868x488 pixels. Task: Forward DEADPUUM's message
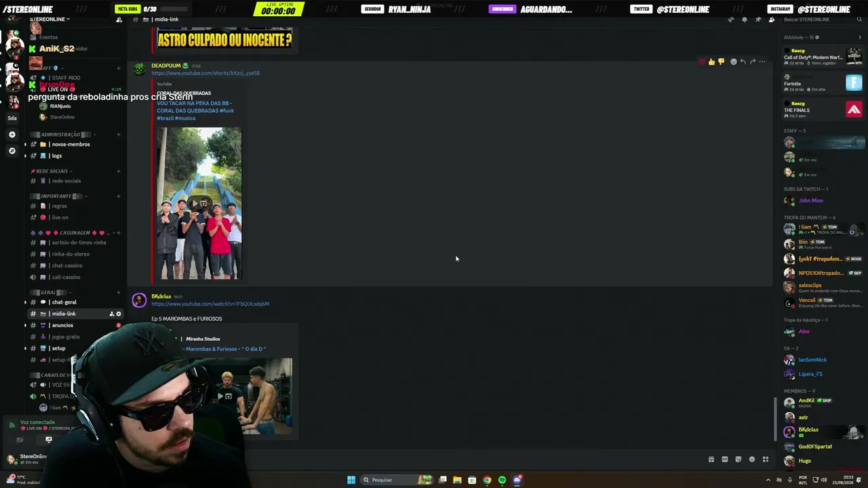click(x=752, y=62)
